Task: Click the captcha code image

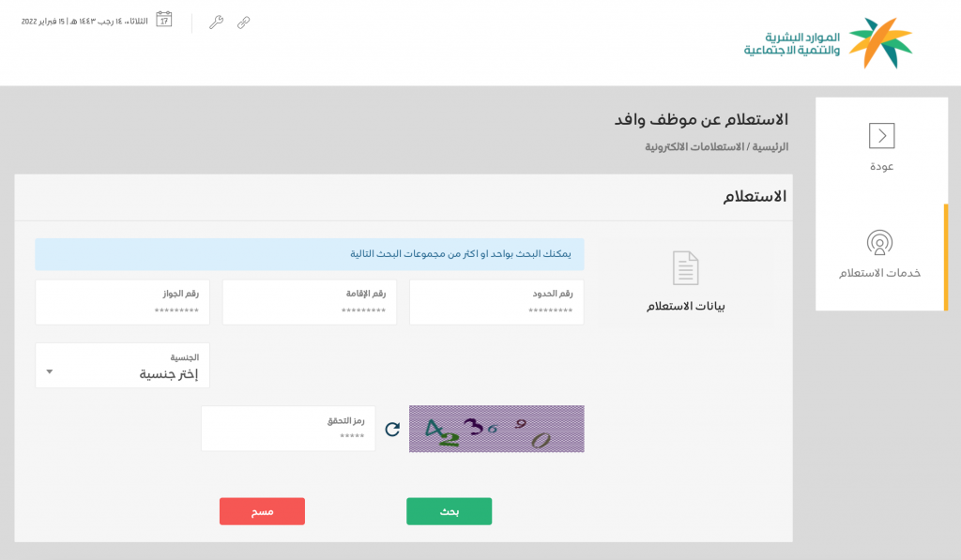Action: point(496,429)
